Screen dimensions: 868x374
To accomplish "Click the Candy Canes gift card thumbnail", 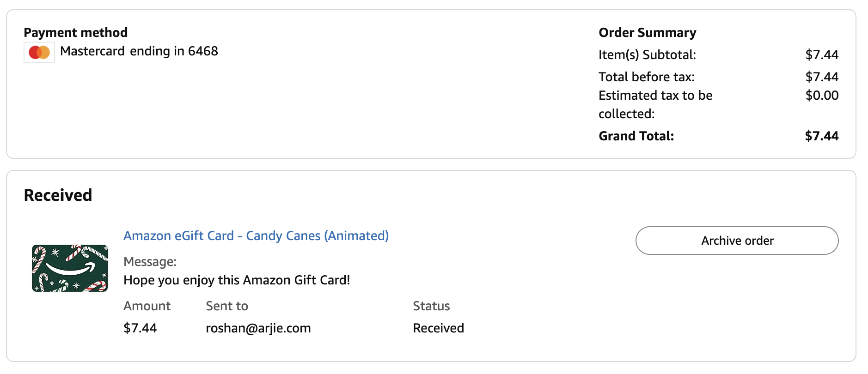I will 70,268.
